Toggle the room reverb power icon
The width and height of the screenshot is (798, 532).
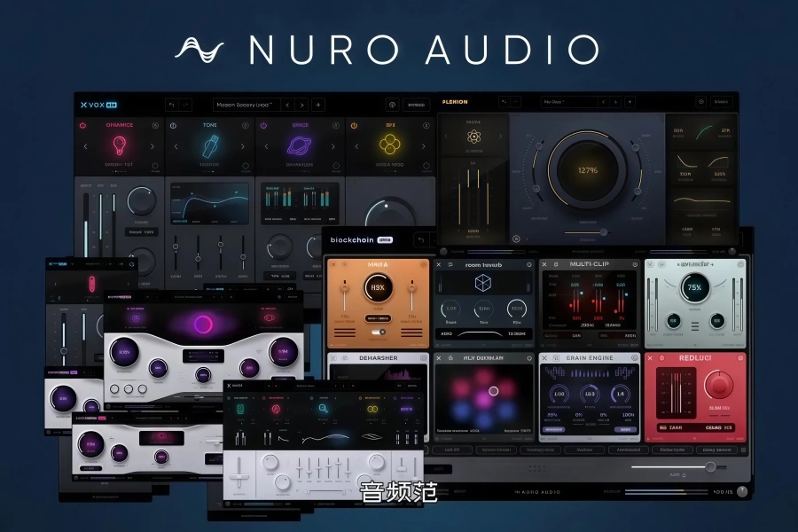(529, 265)
